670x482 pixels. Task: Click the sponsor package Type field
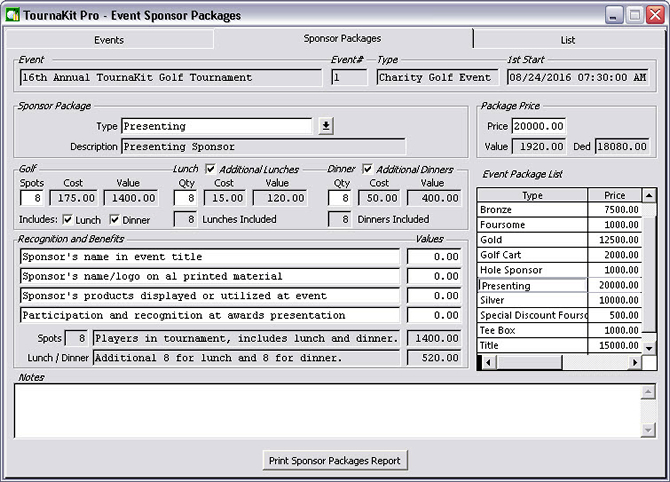(x=217, y=126)
